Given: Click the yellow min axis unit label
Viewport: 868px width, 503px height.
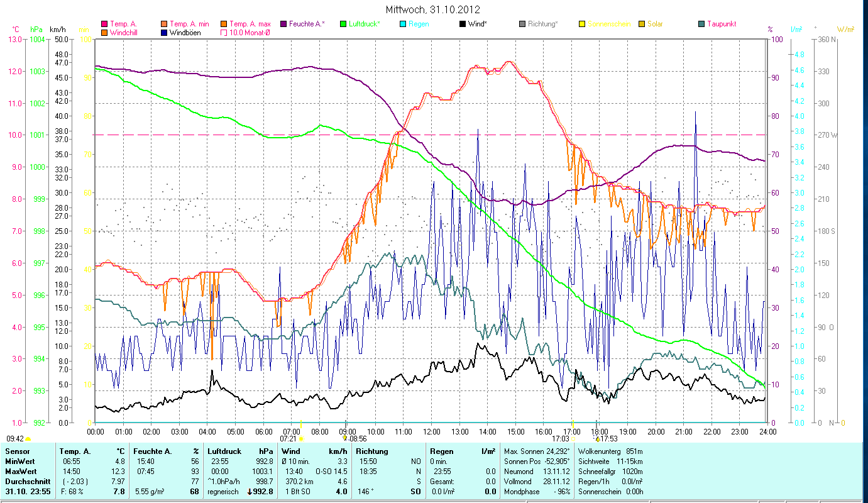Looking at the screenshot, I should [83, 30].
